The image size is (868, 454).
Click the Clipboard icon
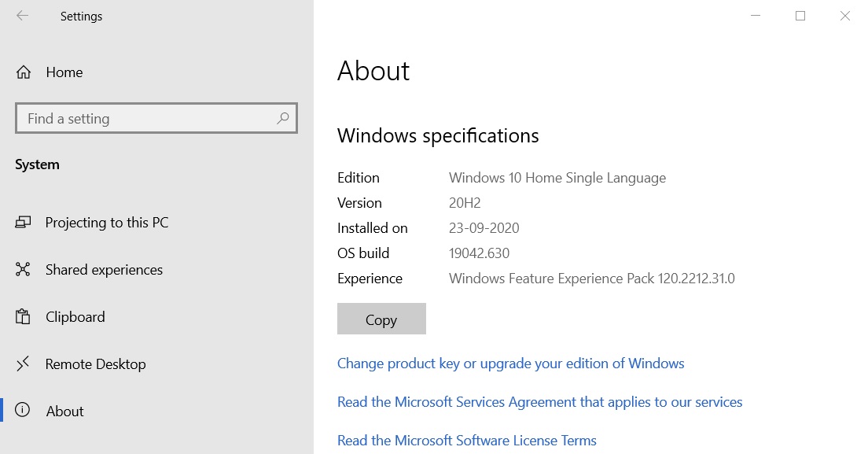click(x=23, y=316)
